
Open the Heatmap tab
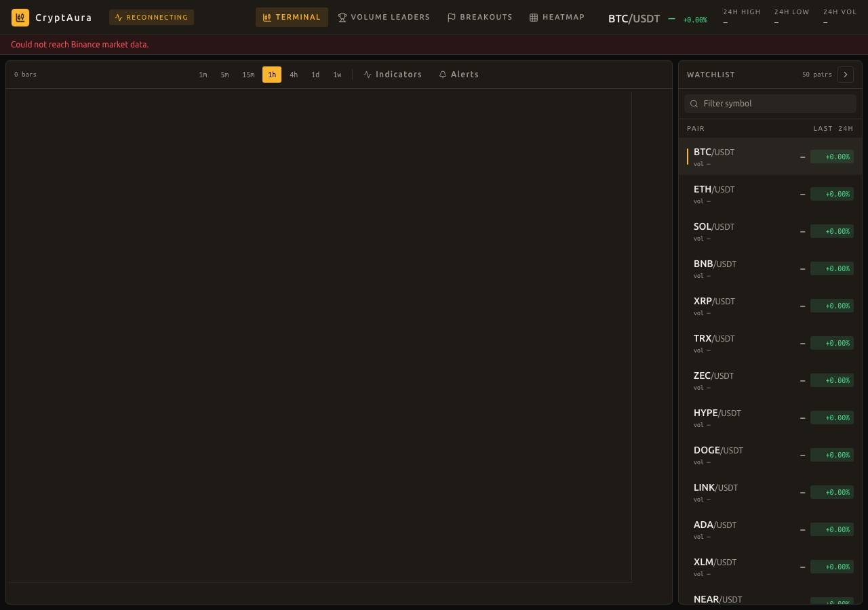557,18
